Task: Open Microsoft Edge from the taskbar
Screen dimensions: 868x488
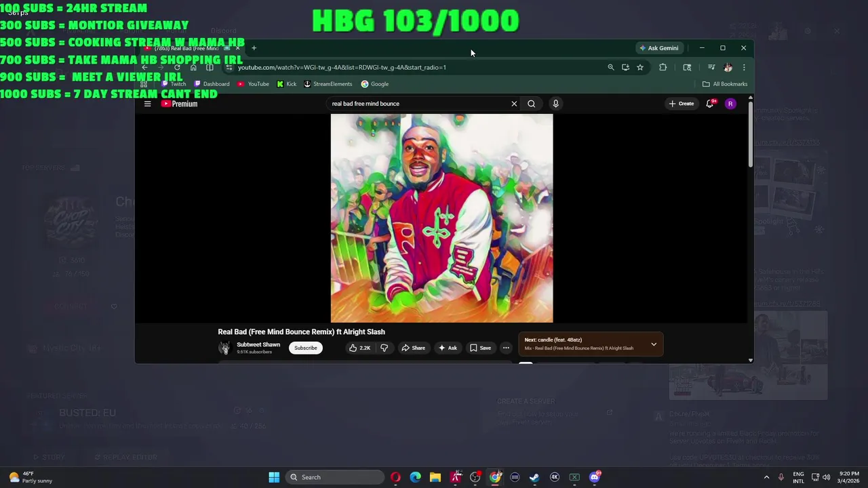Action: [415, 477]
